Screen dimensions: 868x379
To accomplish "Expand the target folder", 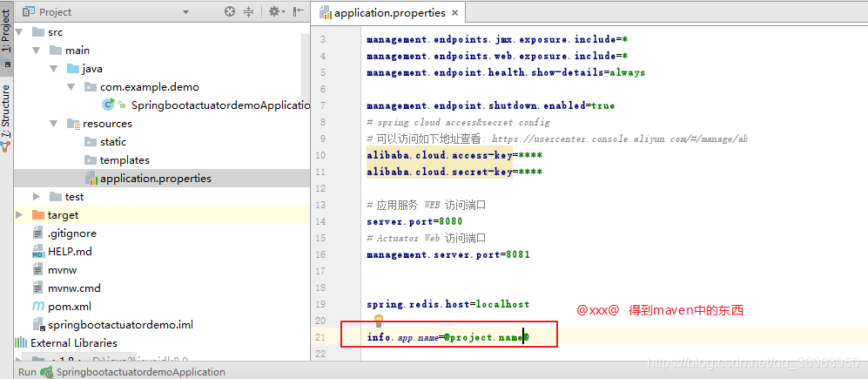I will pyautogui.click(x=19, y=215).
